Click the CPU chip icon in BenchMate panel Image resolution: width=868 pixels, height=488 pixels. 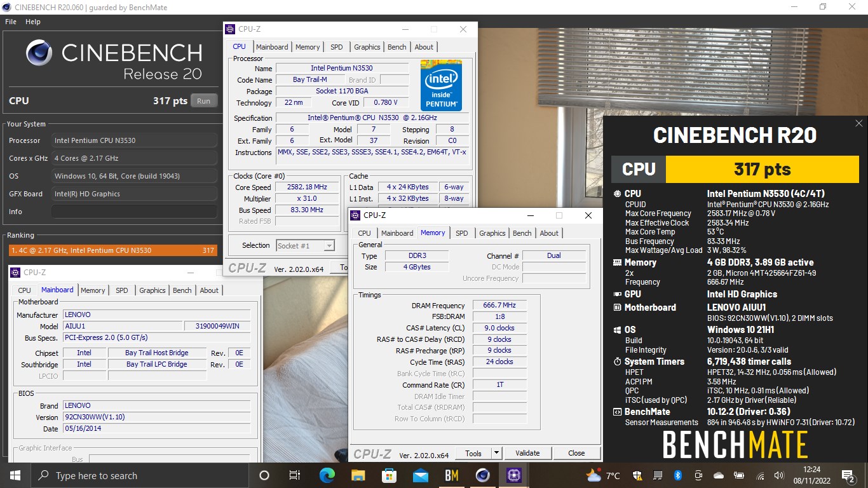point(618,194)
